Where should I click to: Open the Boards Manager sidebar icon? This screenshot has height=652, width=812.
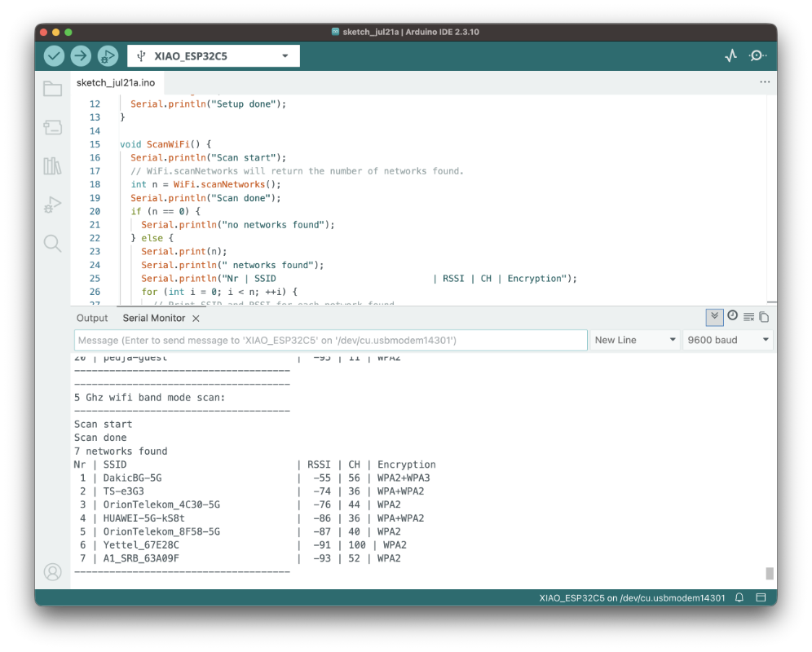pos(52,127)
